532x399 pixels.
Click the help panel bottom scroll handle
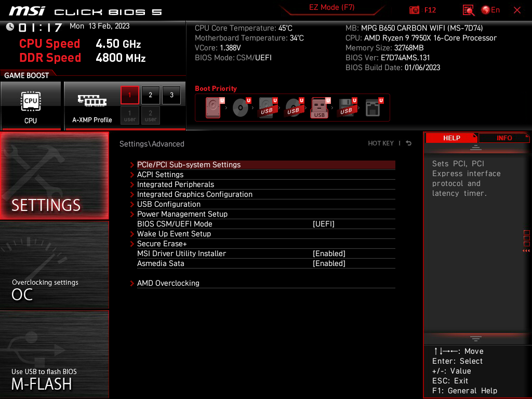476,338
